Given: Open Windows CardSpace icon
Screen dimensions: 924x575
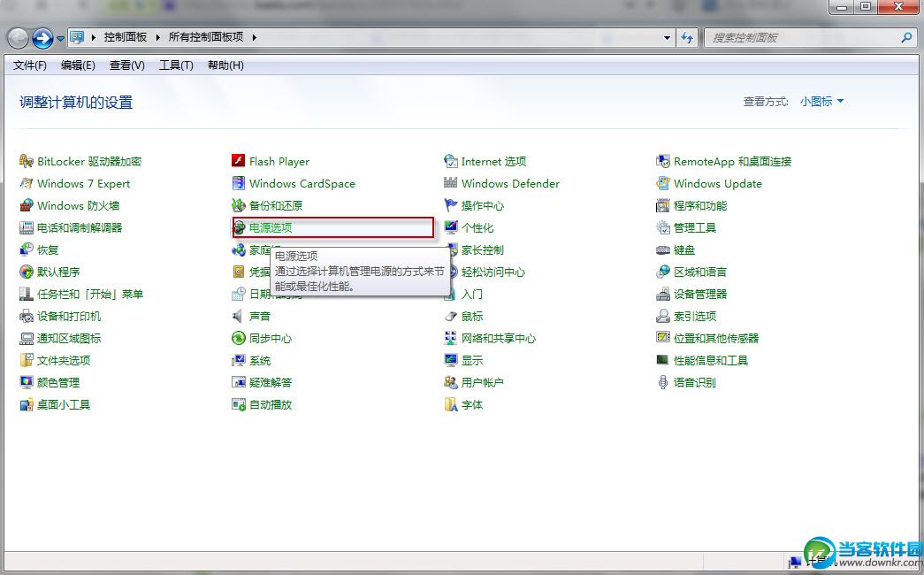Looking at the screenshot, I should 238,183.
